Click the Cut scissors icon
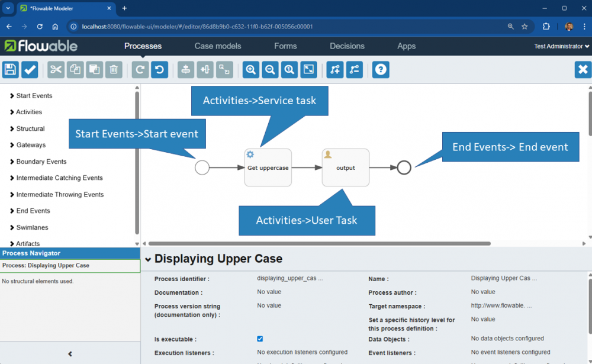The image size is (592, 364). pos(56,70)
